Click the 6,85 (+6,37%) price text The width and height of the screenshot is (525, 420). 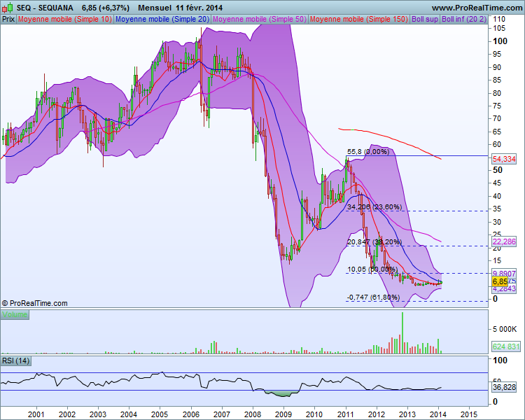click(106, 8)
